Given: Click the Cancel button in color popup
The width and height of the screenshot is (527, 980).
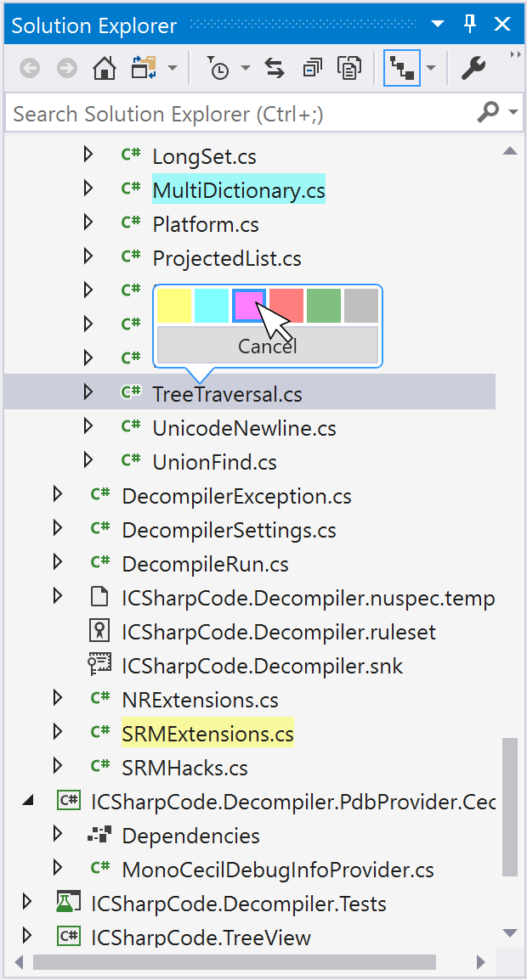Looking at the screenshot, I should 267,345.
